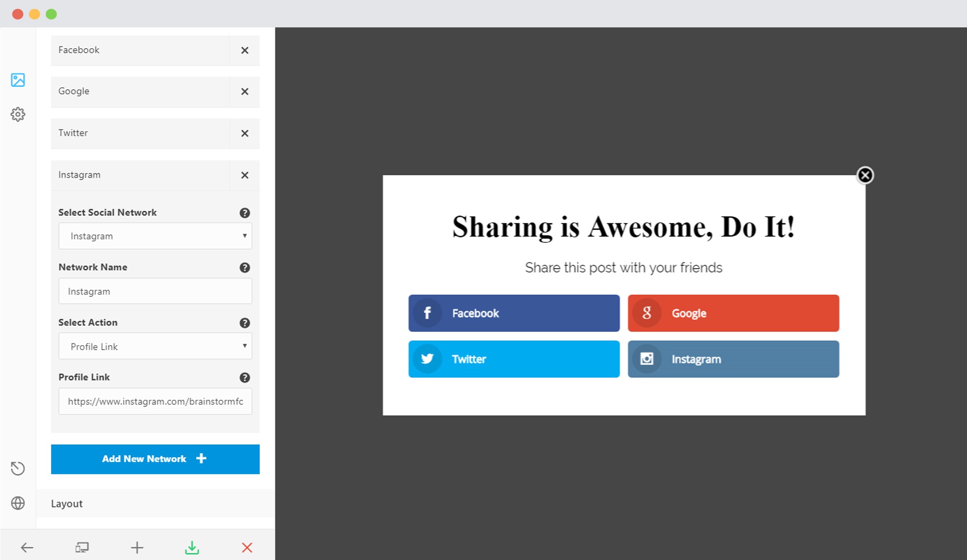Expand the Google network item

tap(140, 92)
